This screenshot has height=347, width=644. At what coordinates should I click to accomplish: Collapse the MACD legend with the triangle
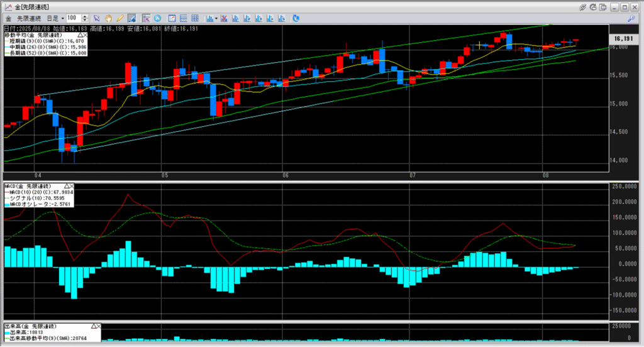(x=67, y=186)
